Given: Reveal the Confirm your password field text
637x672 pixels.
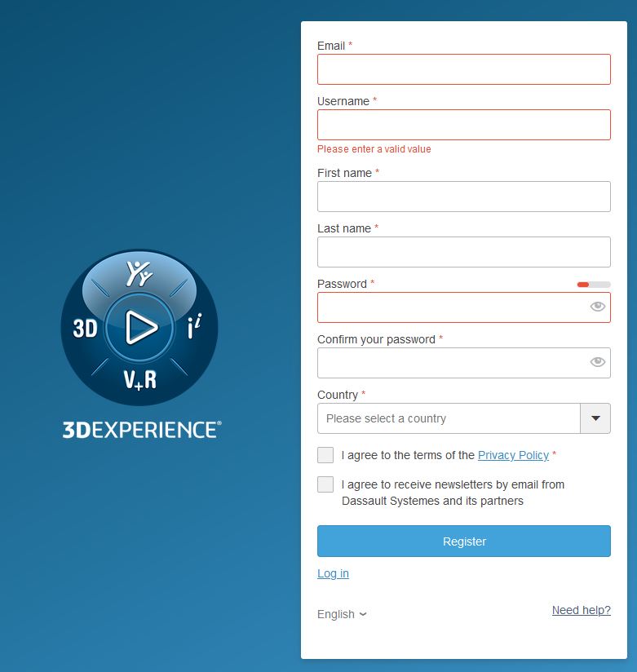Looking at the screenshot, I should pos(597,362).
